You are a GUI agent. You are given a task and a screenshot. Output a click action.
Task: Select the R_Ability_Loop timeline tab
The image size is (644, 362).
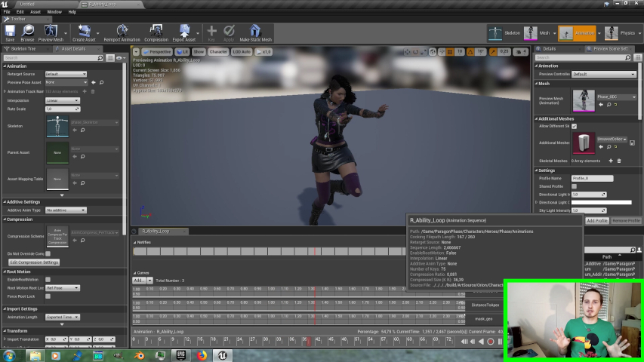pos(156,231)
